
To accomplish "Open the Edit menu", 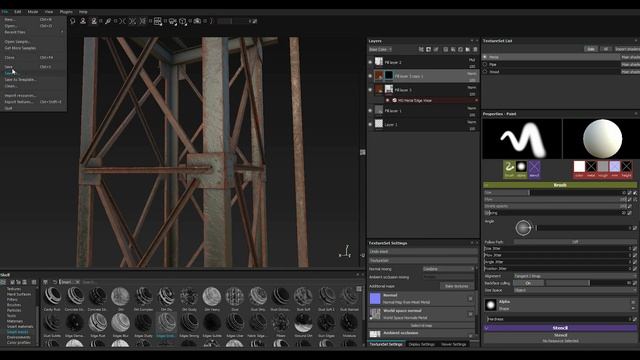I will pyautogui.click(x=18, y=12).
